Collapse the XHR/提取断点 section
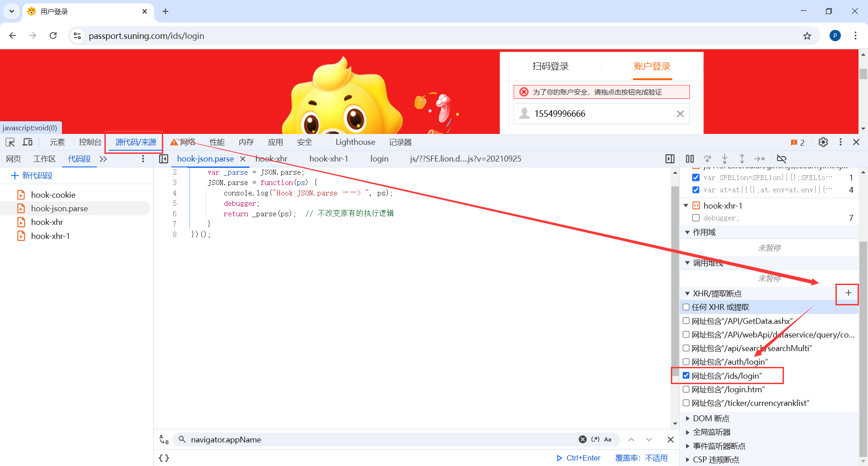Viewport: 868px width, 466px height. point(688,294)
